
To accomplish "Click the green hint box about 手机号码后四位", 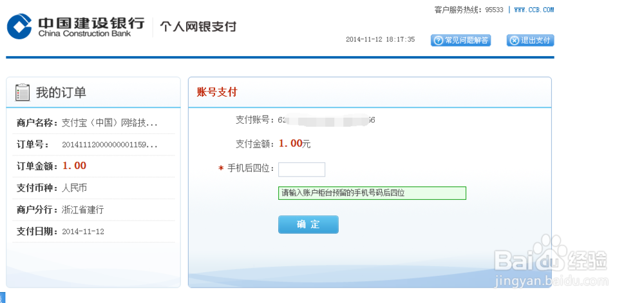I will 372,193.
